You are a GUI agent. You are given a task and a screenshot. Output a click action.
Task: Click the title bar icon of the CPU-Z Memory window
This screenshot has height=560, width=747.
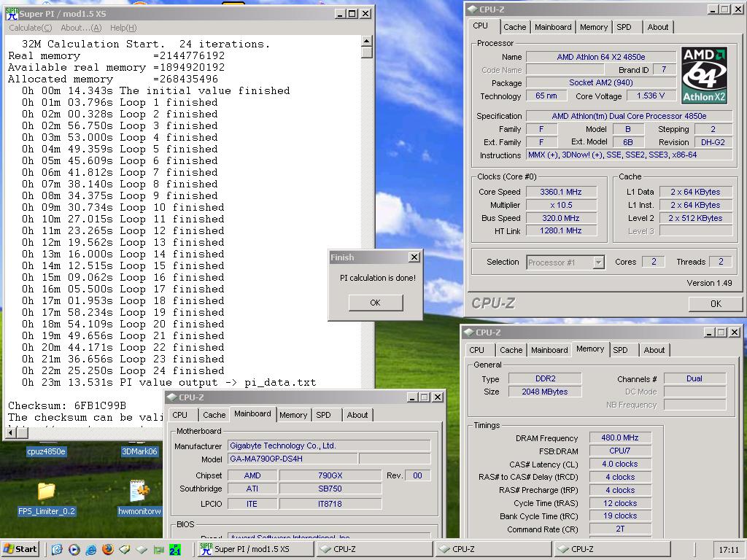click(469, 332)
